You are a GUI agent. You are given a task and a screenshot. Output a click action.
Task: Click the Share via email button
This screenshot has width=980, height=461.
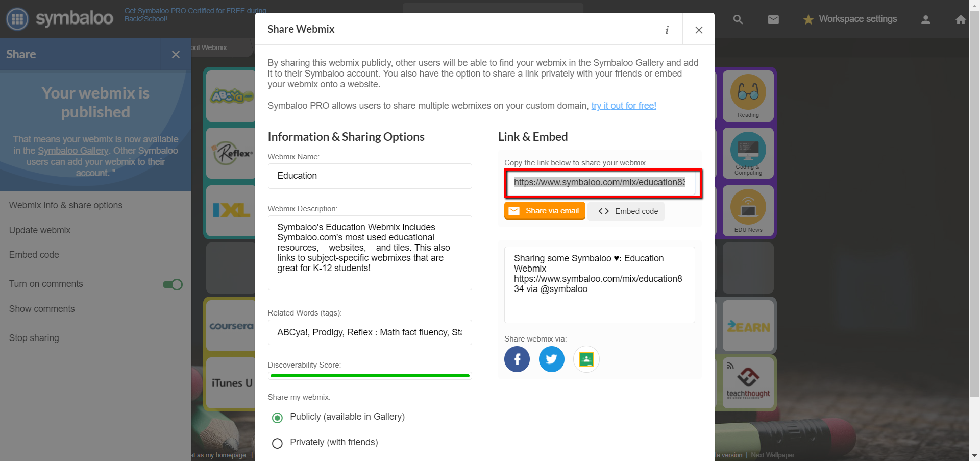pyautogui.click(x=545, y=211)
